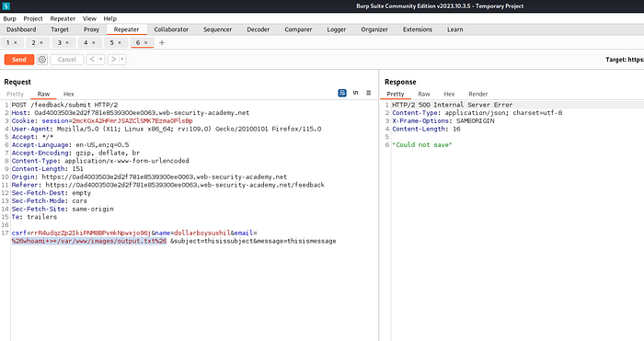
Task: Switch to Repeater tab 3
Action: tap(60, 42)
